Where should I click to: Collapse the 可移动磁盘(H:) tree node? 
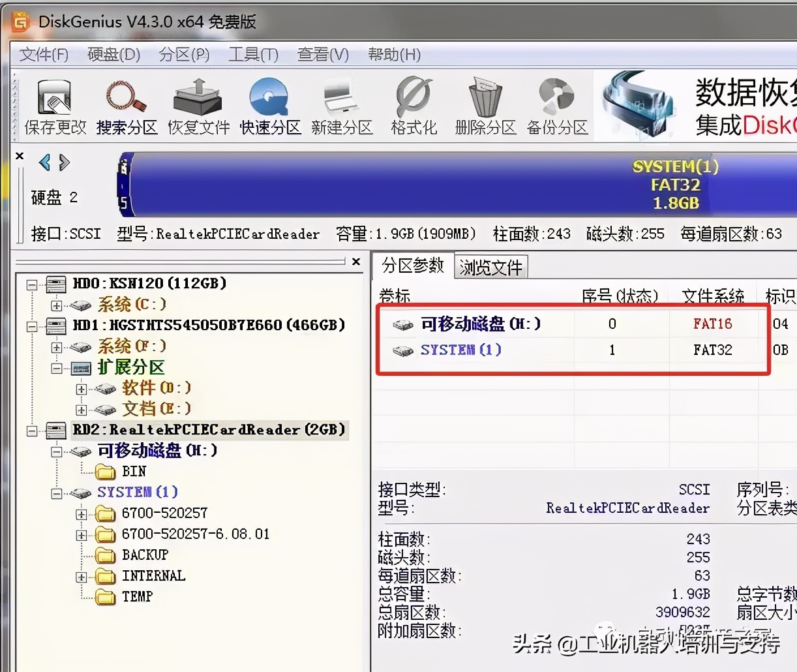pos(57,451)
